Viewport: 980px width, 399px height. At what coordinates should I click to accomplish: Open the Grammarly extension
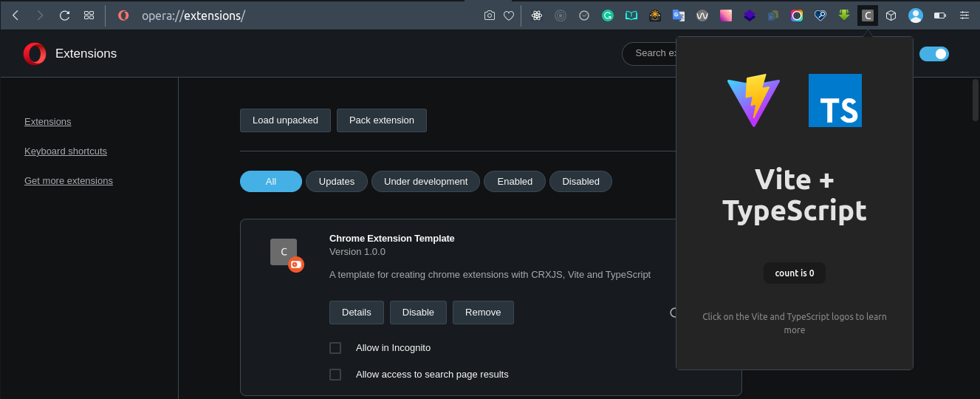608,15
